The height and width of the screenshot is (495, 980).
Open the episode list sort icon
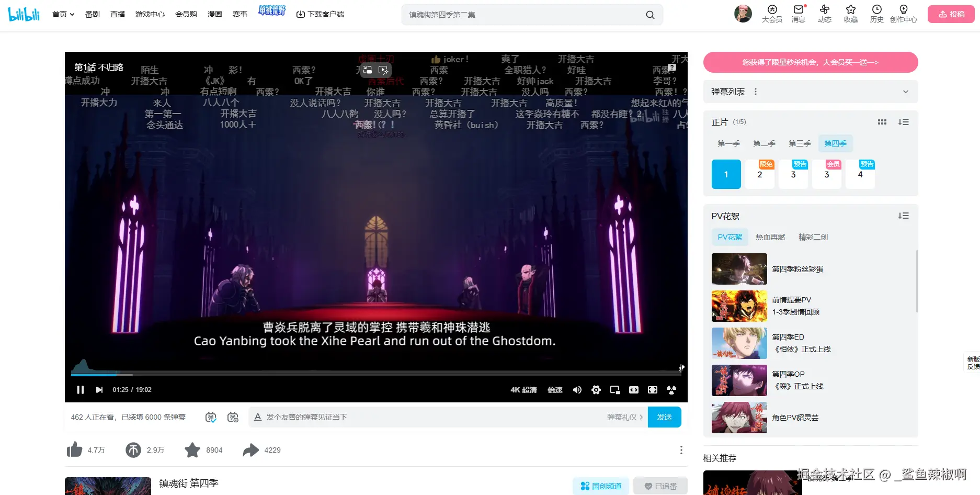click(x=903, y=121)
